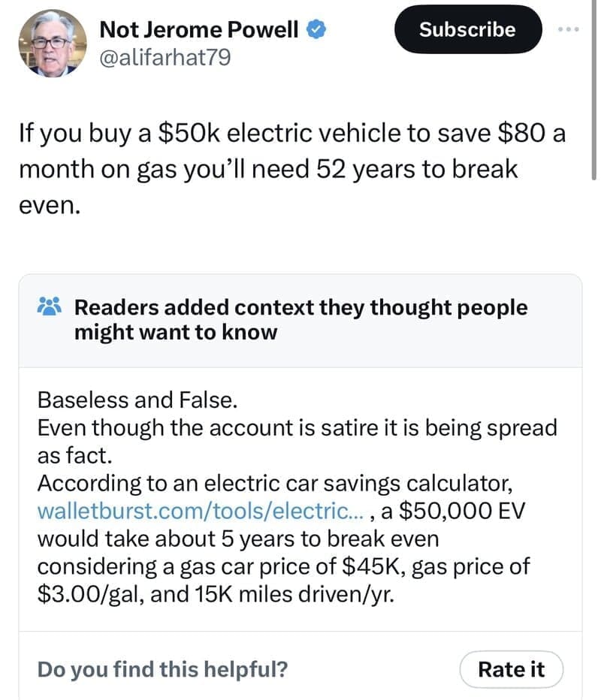Click the word "even." ending the tweet
Screen dimensions: 601x700
pyautogui.click(x=48, y=204)
